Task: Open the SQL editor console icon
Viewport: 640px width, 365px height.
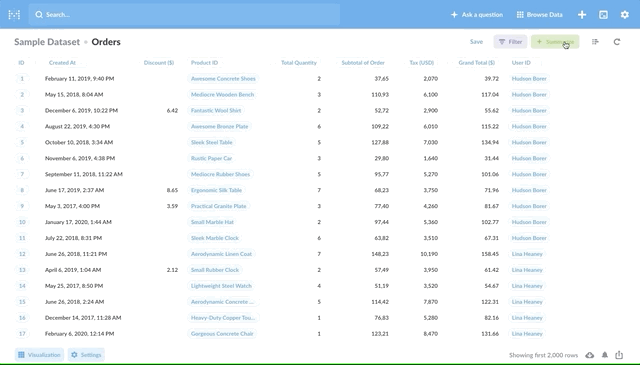Action: coord(603,15)
